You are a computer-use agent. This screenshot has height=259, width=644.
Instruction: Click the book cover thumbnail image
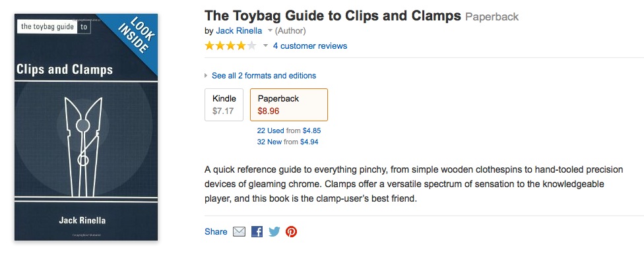[86, 127]
